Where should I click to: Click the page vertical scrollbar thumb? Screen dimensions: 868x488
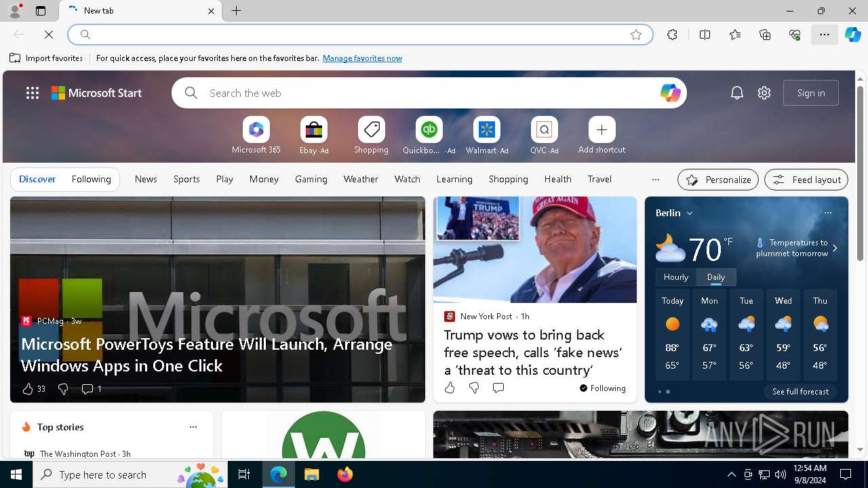(860, 173)
